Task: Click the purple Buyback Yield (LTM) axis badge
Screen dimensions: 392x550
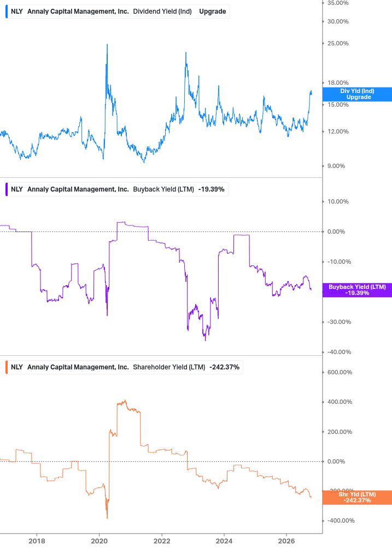Action: 357,290
